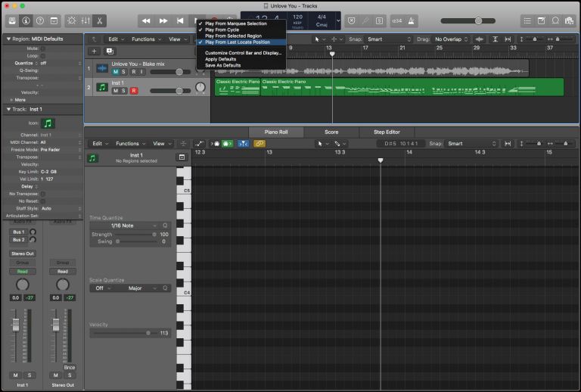Screen dimensions: 581x392
Task: Choose Play From Last Locate Position
Action: pos(241,42)
